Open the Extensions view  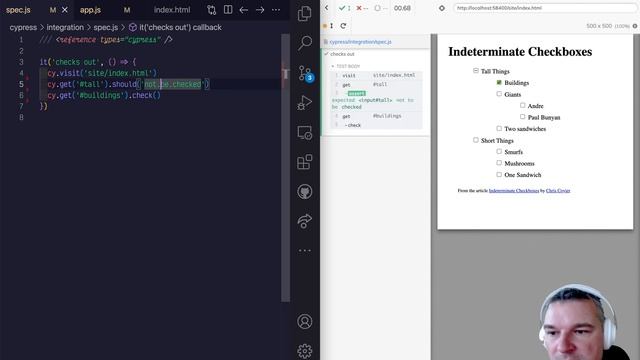pyautogui.click(x=304, y=162)
